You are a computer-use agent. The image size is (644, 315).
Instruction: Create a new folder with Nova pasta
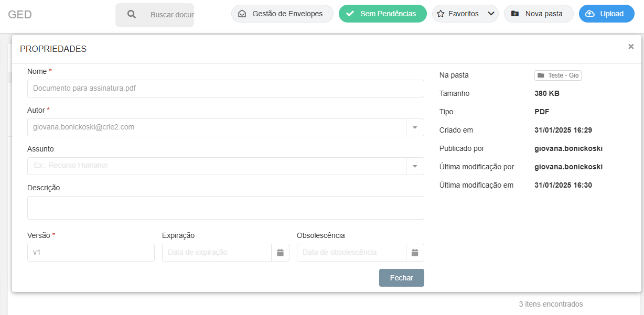tap(539, 14)
